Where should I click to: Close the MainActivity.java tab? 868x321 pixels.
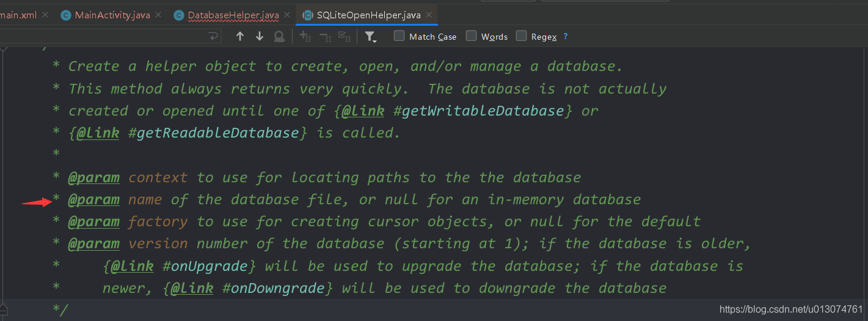click(158, 15)
